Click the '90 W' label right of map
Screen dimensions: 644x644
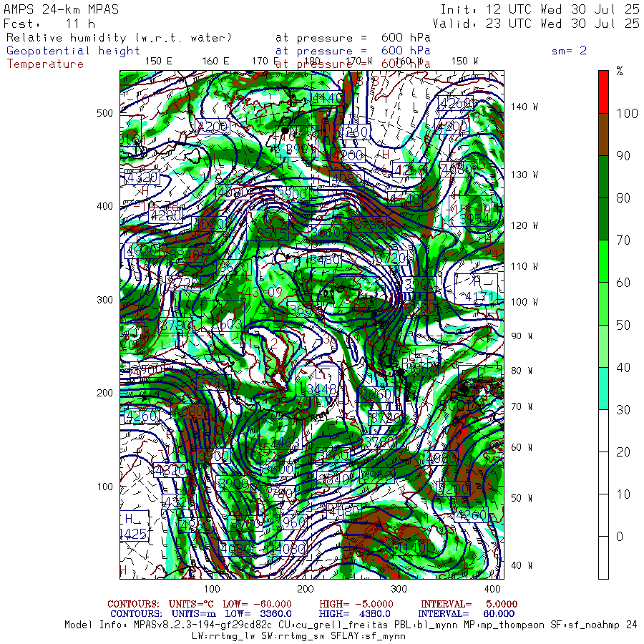[522, 336]
